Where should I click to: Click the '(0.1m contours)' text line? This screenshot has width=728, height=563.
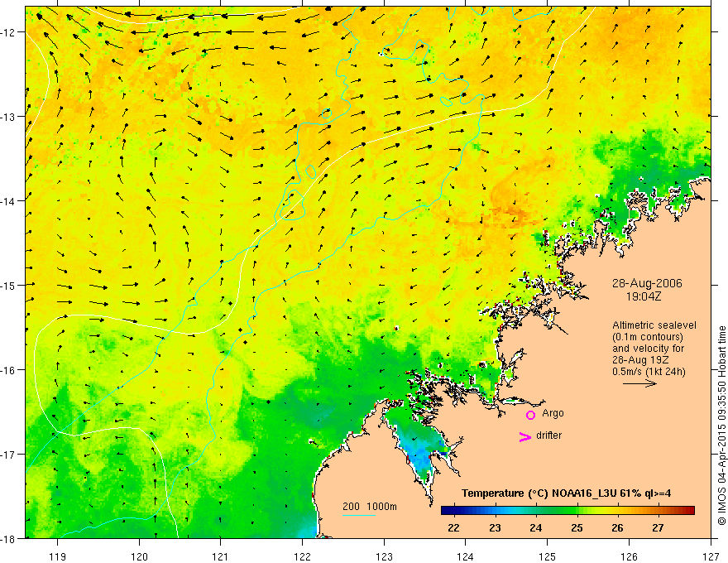(648, 337)
